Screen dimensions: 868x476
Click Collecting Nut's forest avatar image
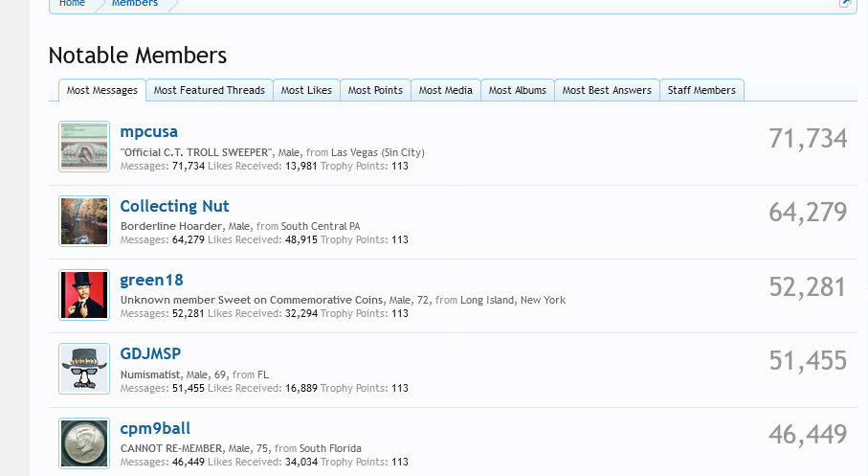point(83,221)
